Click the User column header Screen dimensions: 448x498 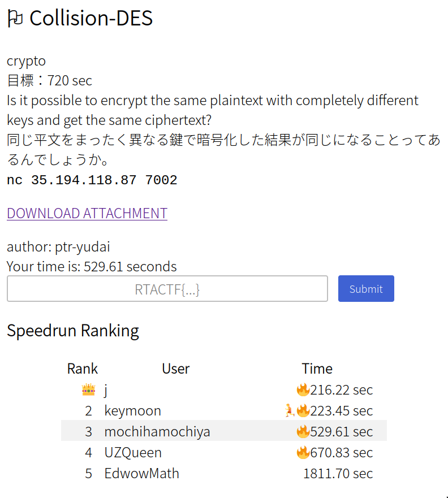point(175,369)
